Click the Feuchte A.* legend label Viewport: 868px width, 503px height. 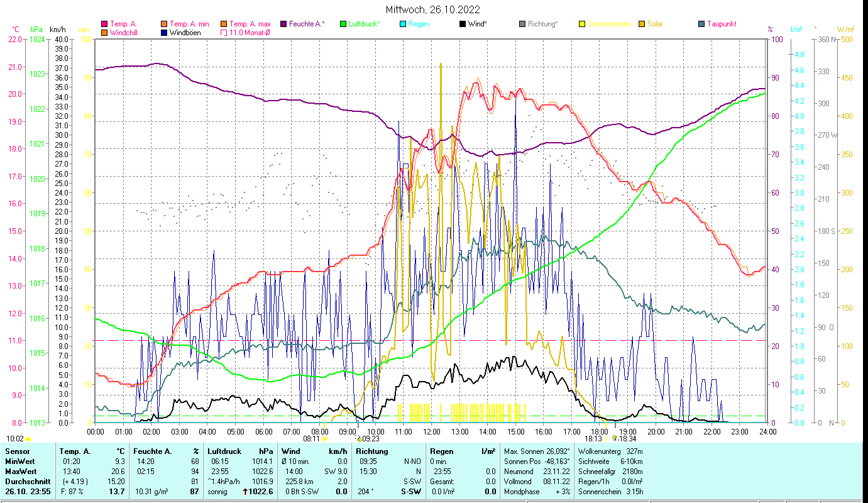pos(307,24)
